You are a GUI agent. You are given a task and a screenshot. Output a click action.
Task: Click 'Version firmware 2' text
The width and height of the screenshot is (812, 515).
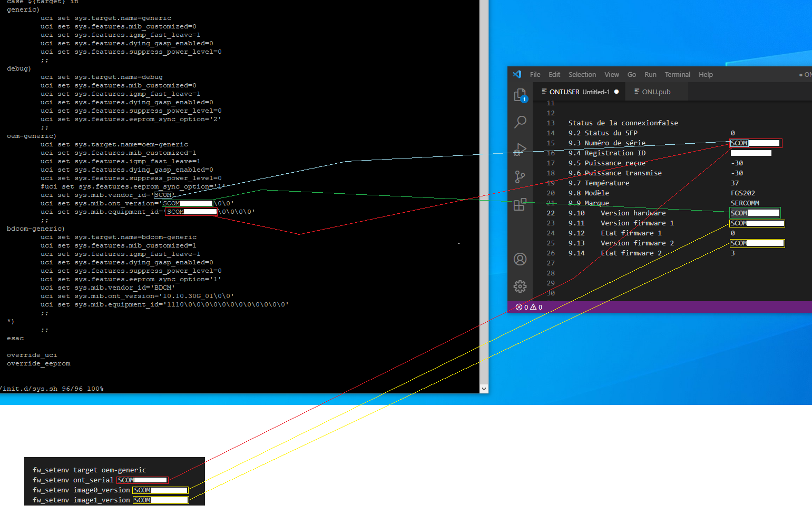tap(637, 243)
